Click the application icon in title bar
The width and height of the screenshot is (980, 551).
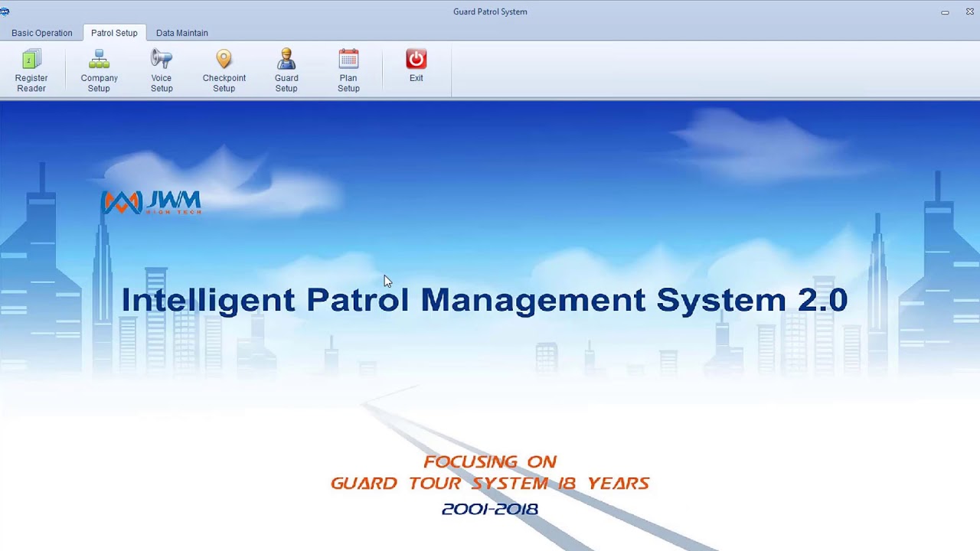point(5,11)
